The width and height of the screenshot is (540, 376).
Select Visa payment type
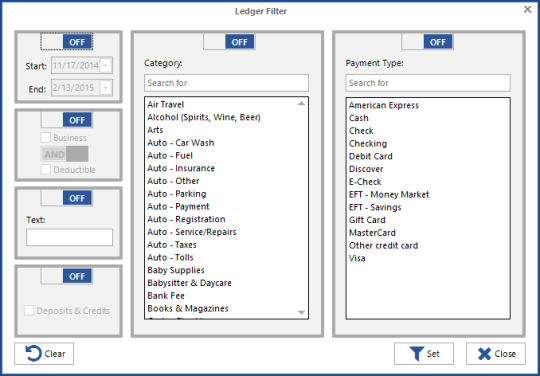tap(428, 258)
